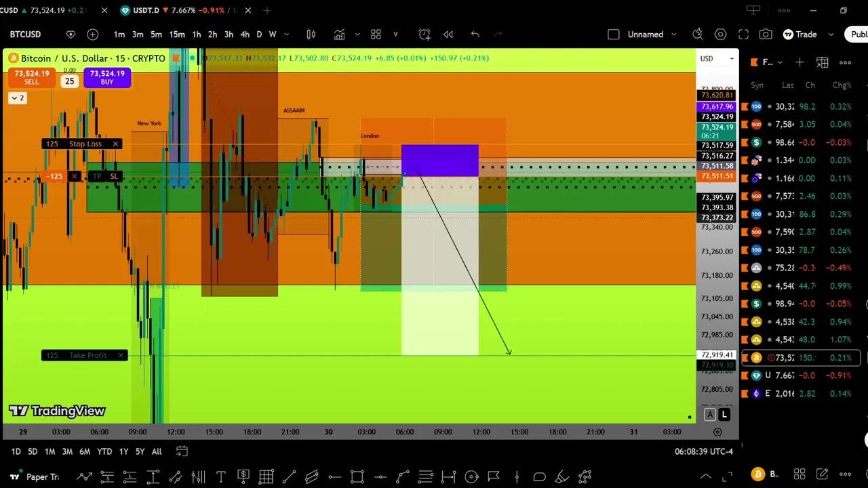Viewport: 868px width, 488px height.
Task: Expand the timeframe interval dropdown
Action: click(x=286, y=35)
